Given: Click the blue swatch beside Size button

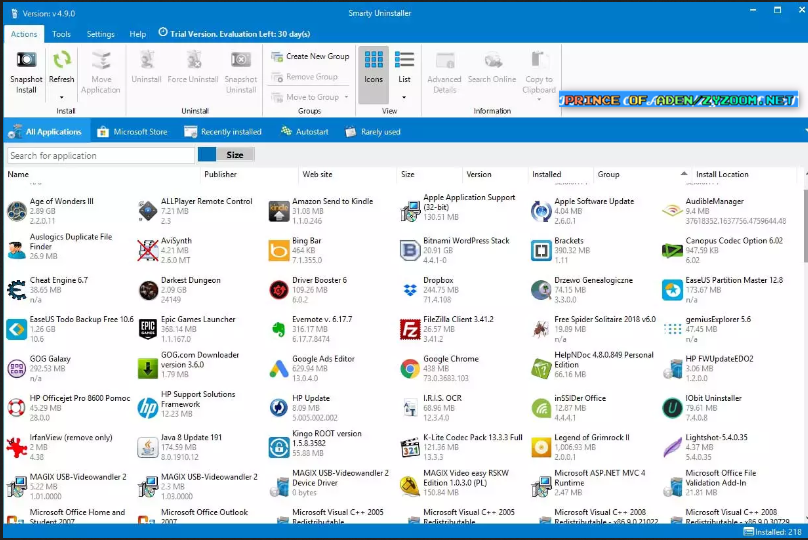Looking at the screenshot, I should pyautogui.click(x=207, y=155).
